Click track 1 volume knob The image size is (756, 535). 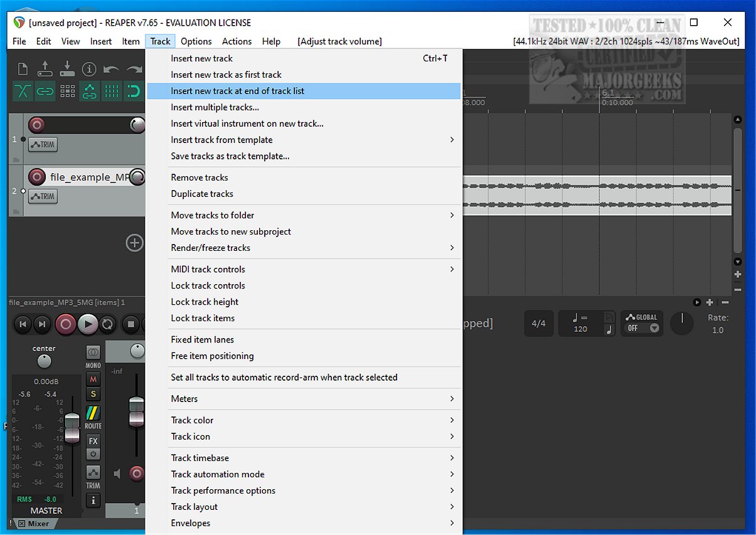click(137, 125)
